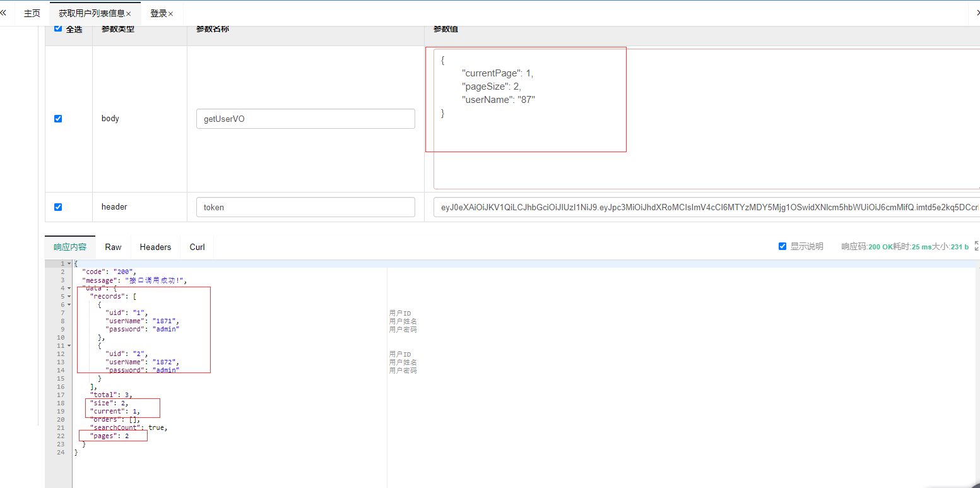
Task: Click the 25 ms elapsed time value
Action: [x=921, y=247]
